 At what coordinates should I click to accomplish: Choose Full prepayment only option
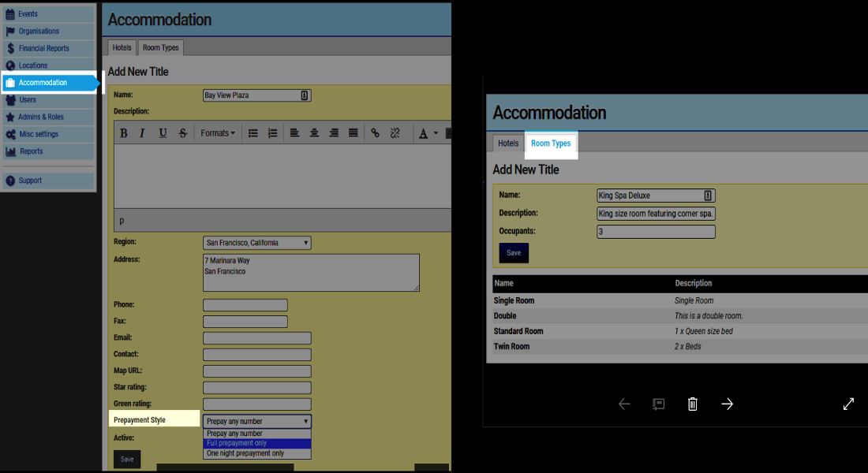257,443
